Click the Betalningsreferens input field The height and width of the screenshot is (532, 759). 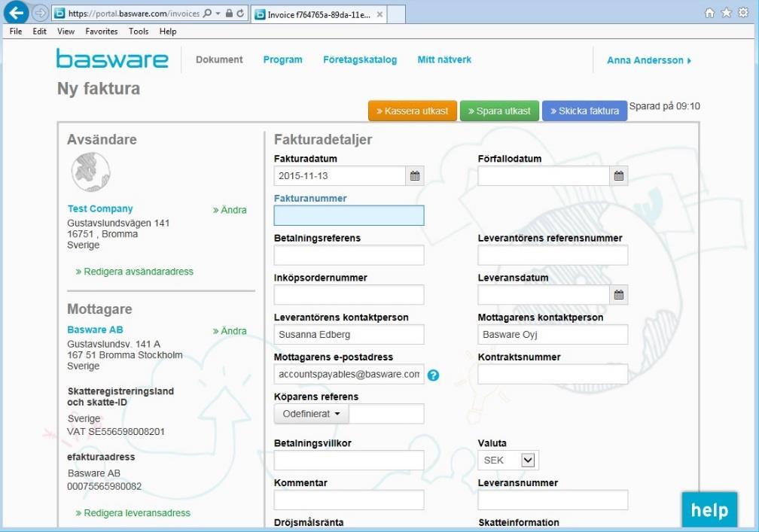tap(349, 255)
